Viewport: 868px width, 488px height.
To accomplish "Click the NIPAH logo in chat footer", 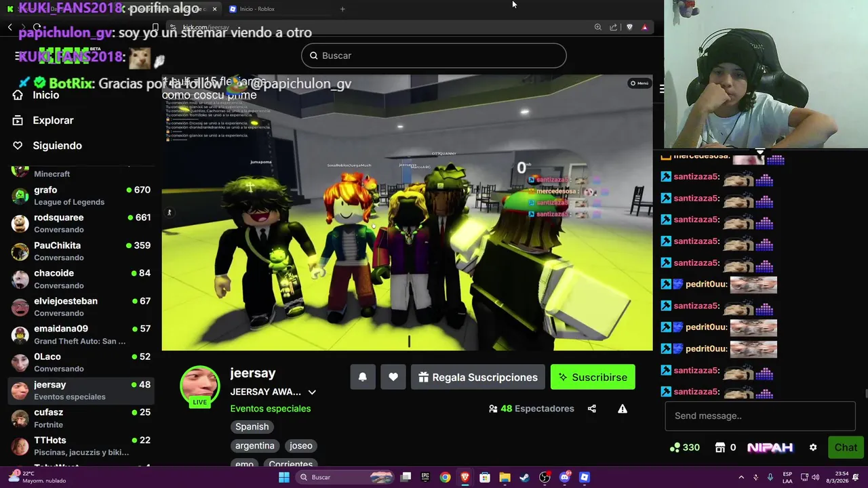I will [x=770, y=447].
